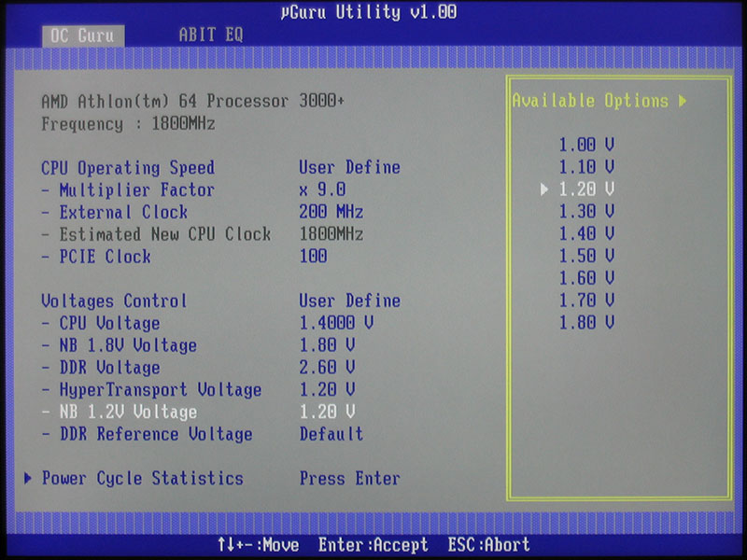Click Press Enter beside Power Cycle Statistics
This screenshot has width=747, height=560.
(x=349, y=478)
